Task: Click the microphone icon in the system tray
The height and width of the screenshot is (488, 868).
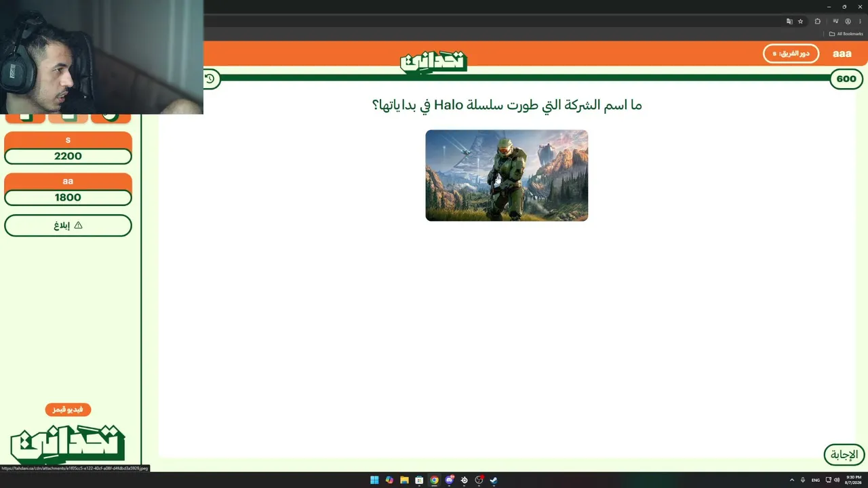Action: (803, 480)
